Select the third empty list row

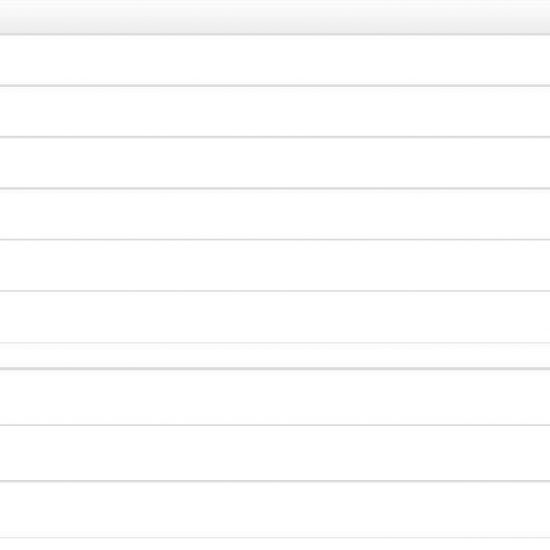pos(275,163)
